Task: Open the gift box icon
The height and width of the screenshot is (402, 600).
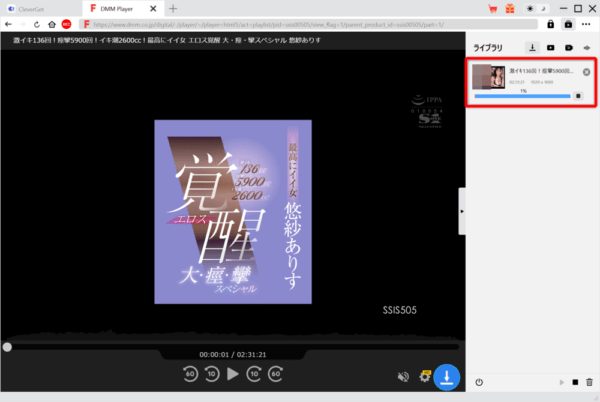Action: 510,8
